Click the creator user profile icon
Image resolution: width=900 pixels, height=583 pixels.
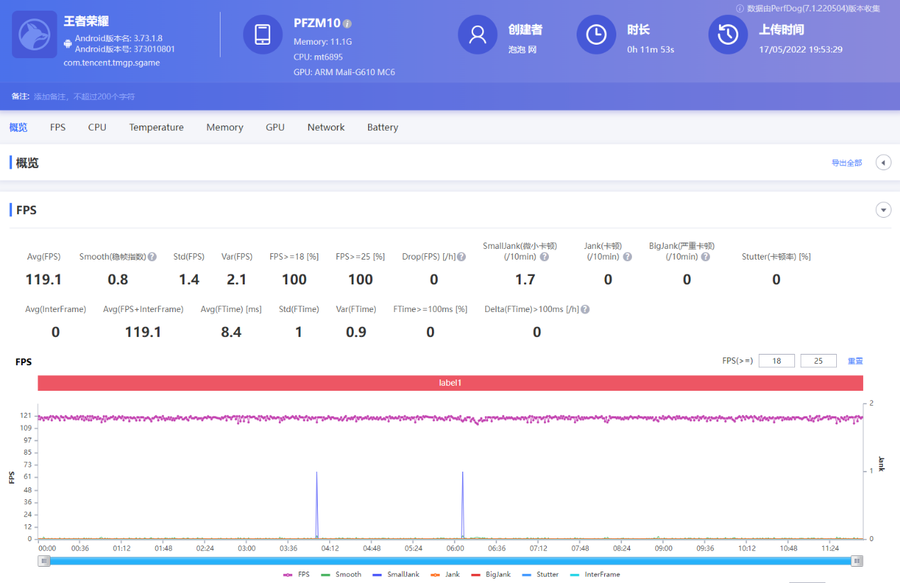pos(477,35)
